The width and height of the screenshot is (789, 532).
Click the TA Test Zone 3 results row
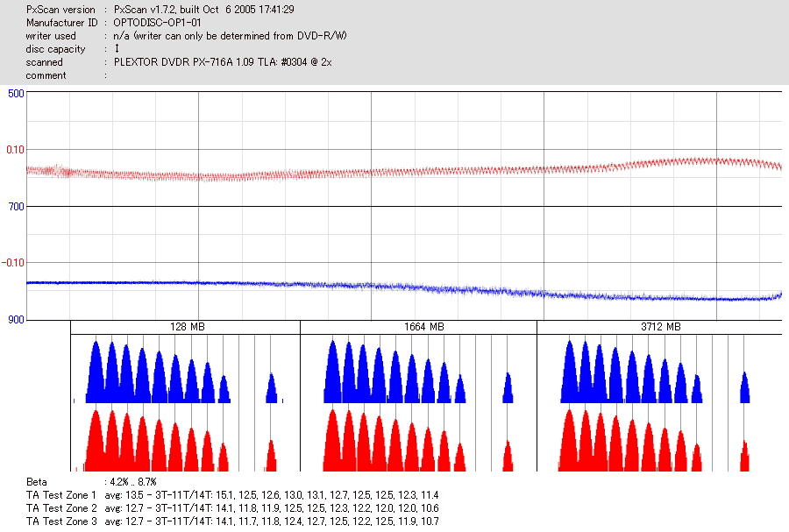coord(232,521)
